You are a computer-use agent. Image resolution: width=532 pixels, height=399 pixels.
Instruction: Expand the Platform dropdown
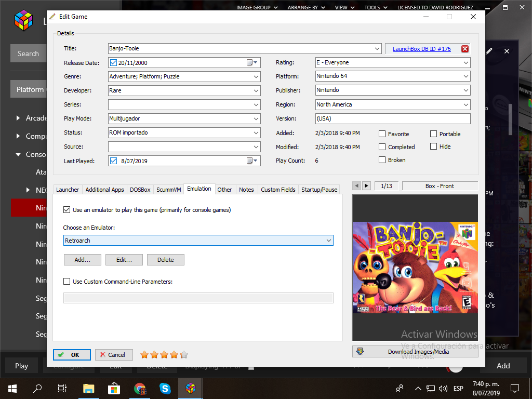tap(466, 76)
